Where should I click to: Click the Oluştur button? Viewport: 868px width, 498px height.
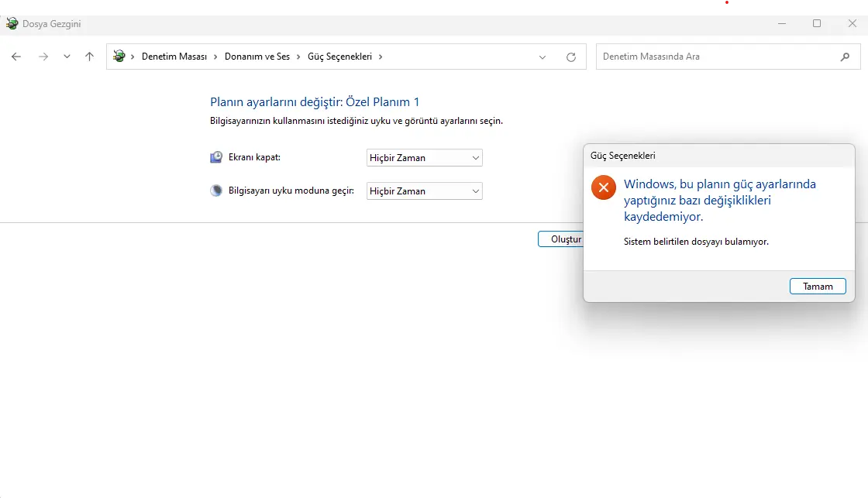(561, 239)
